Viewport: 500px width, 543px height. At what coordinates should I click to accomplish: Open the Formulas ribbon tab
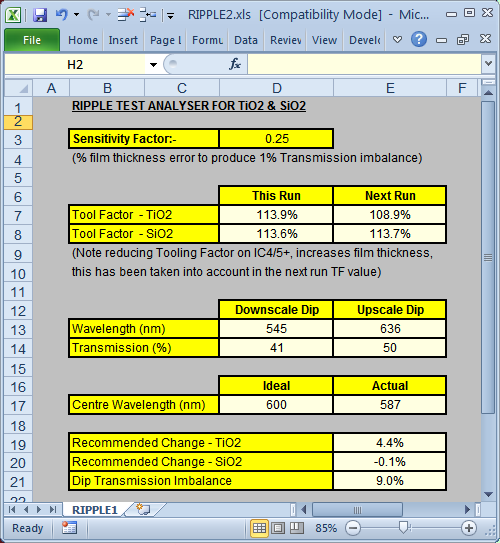click(x=207, y=40)
